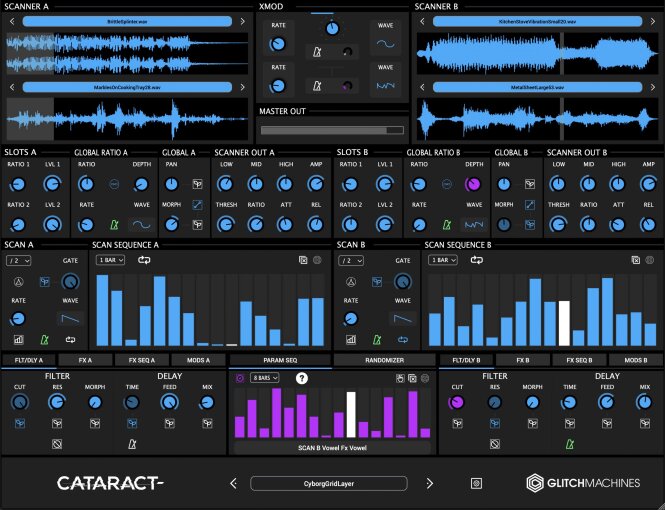Open settings icon next to preset name
This screenshot has width=665, height=510.
tap(476, 483)
